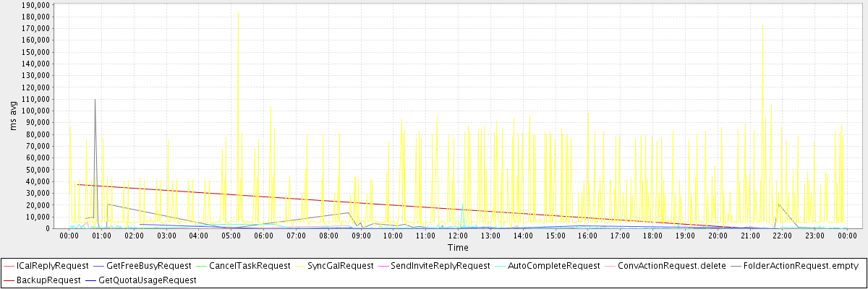Click the 12:00 tick on the time axis
The height and width of the screenshot is (289, 868).
[x=458, y=236]
